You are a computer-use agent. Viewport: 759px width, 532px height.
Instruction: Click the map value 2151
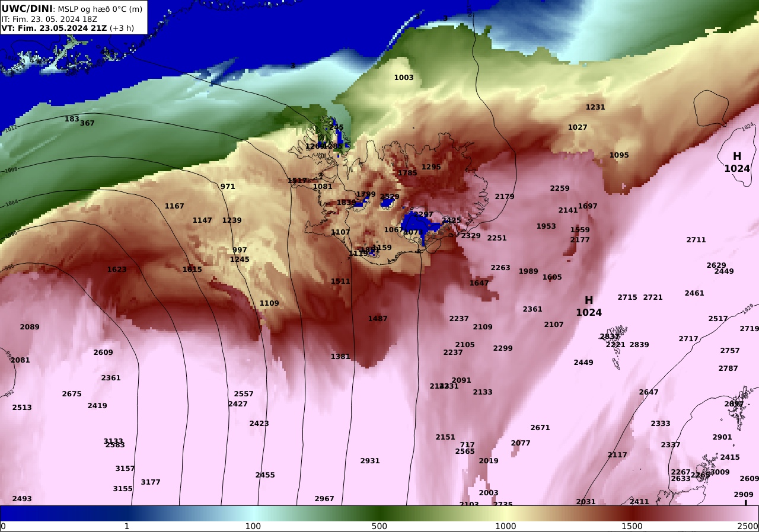tap(445, 437)
